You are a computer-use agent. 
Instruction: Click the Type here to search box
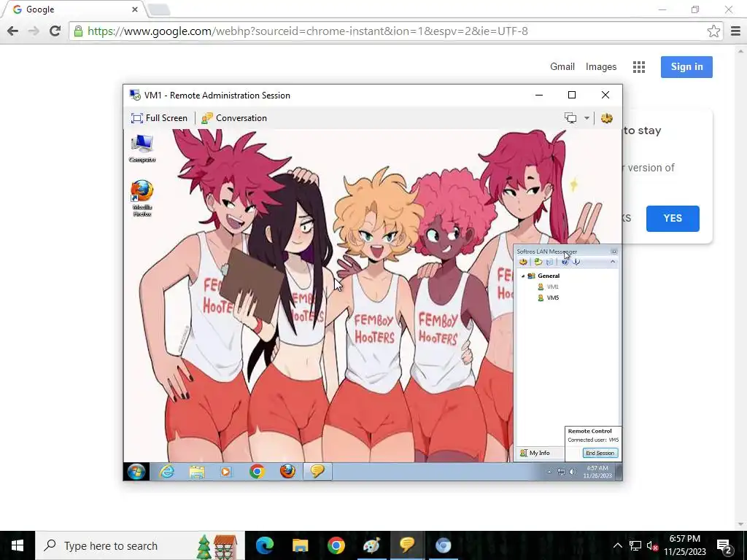[140, 545]
